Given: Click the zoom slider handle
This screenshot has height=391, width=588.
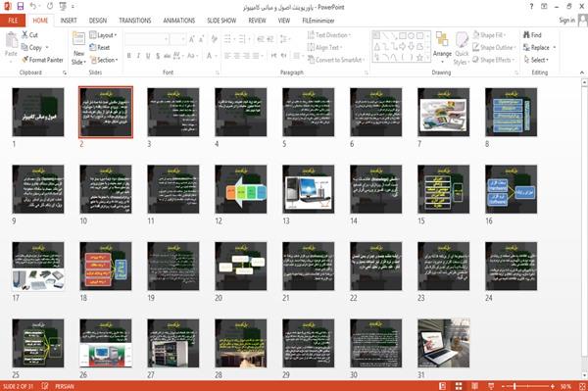Looking at the screenshot, I should click(514, 386).
